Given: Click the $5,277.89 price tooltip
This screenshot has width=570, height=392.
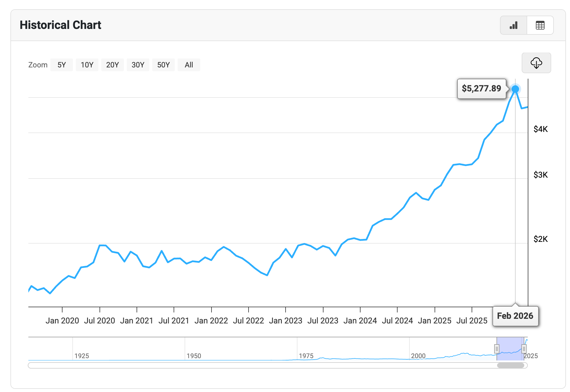Looking at the screenshot, I should [x=481, y=89].
